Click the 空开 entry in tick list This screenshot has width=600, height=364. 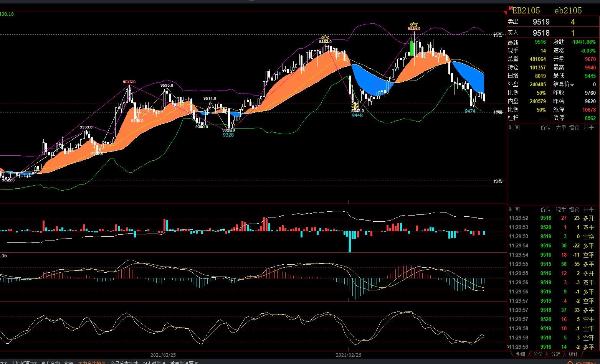588,338
